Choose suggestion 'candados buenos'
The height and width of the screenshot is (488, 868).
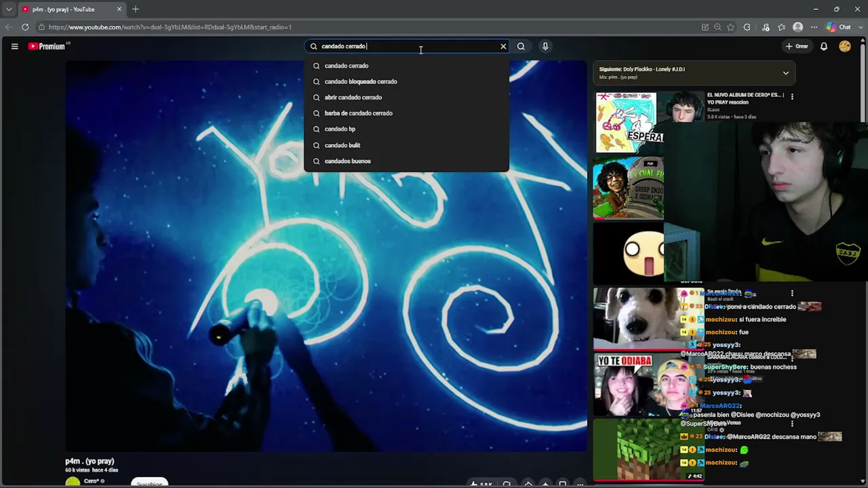point(406,161)
